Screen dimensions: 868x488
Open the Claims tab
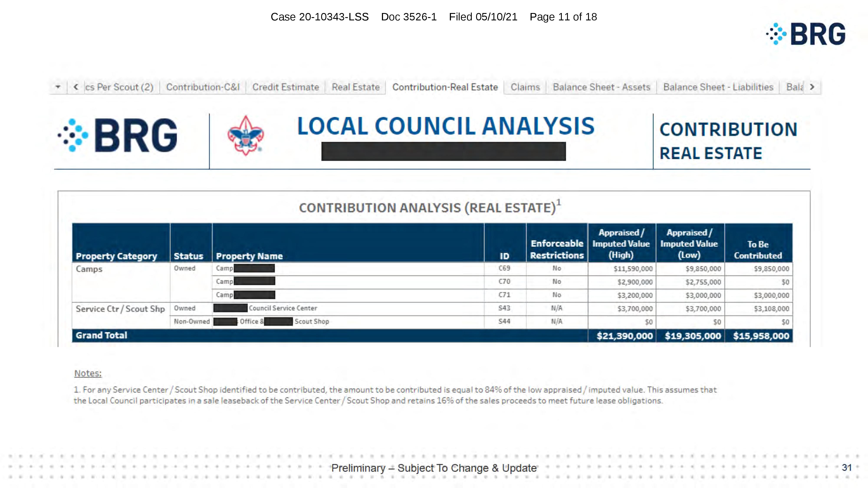[x=525, y=87]
